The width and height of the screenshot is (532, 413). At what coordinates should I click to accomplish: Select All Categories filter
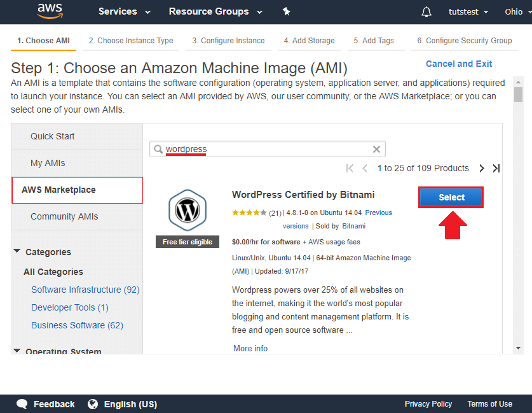point(53,272)
